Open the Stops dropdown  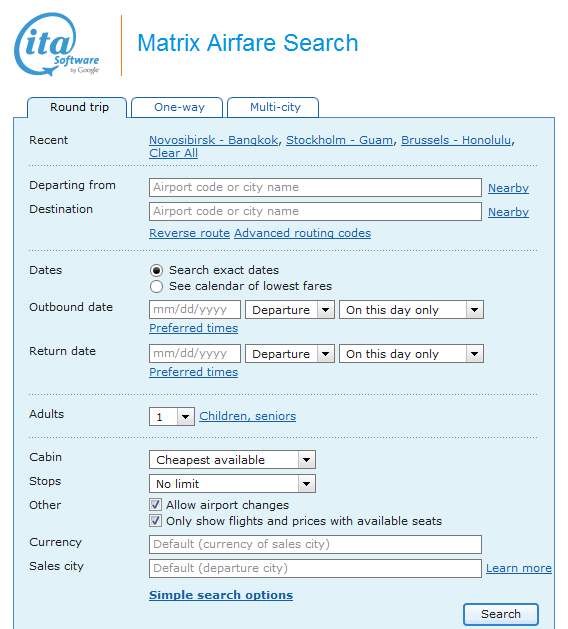[x=232, y=484]
